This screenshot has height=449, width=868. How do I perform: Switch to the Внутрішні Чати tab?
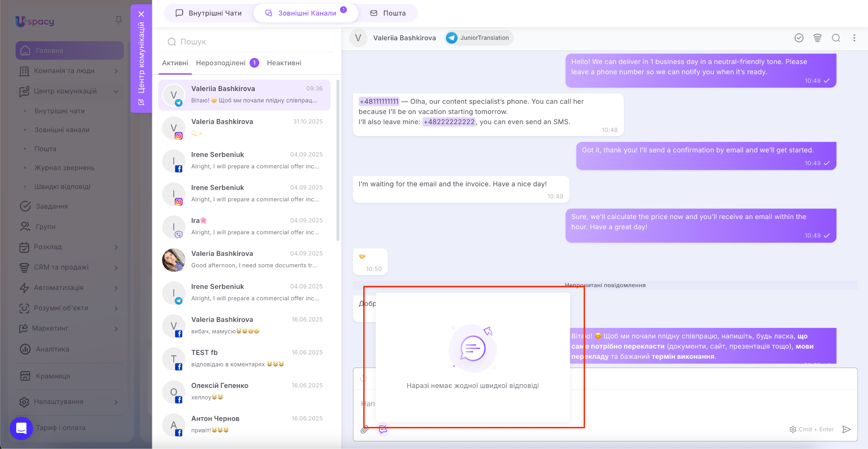tap(209, 13)
